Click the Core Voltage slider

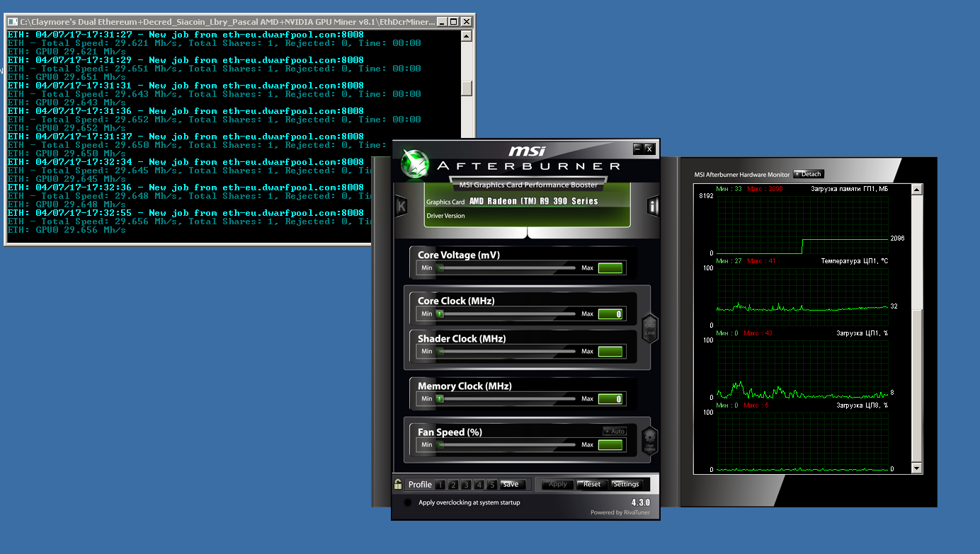click(x=506, y=268)
